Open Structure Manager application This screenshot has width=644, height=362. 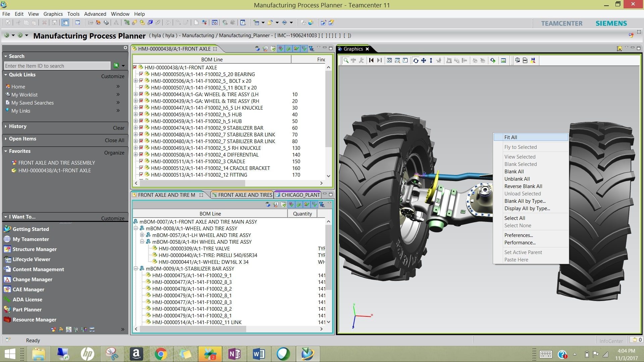[34, 249]
